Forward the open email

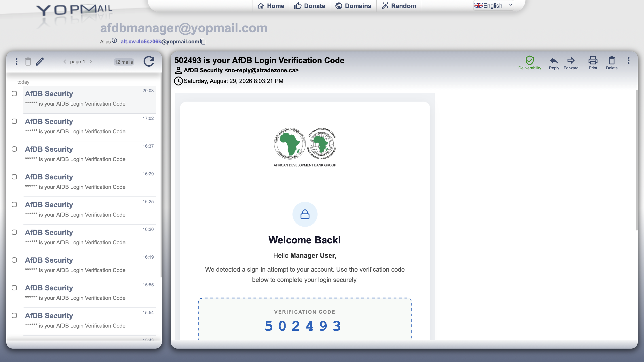pyautogui.click(x=571, y=63)
